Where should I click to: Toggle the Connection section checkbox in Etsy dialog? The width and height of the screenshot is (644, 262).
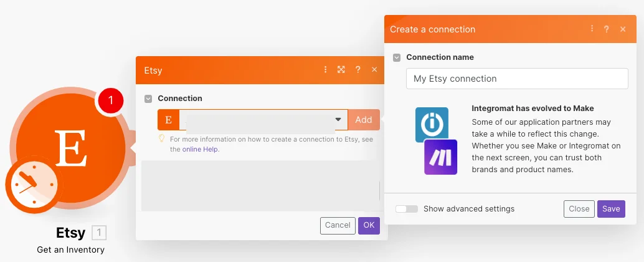[x=149, y=99]
